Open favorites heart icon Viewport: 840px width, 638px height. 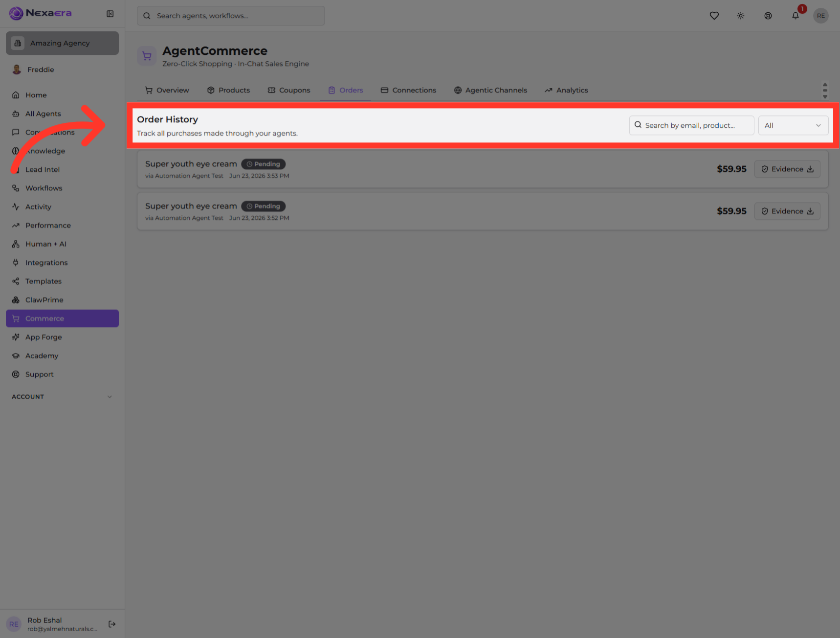coord(714,16)
